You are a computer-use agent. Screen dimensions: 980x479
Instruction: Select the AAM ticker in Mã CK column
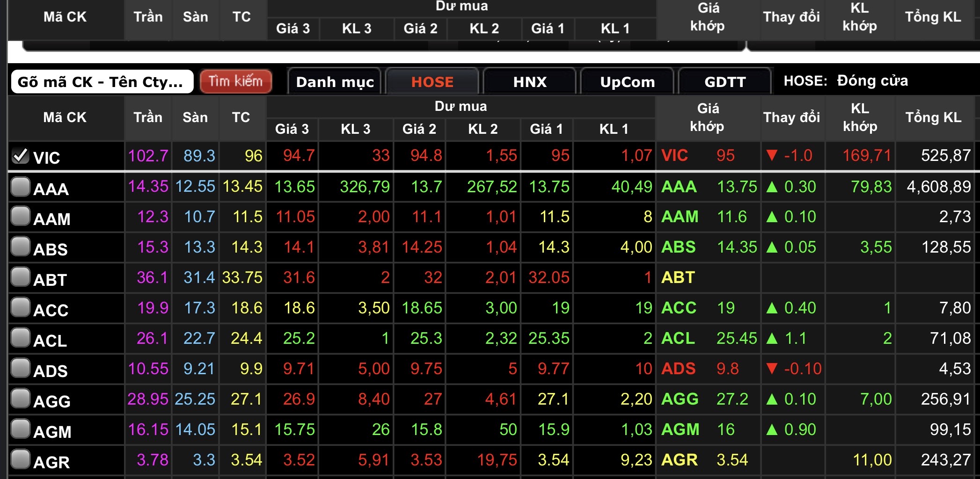tap(52, 219)
